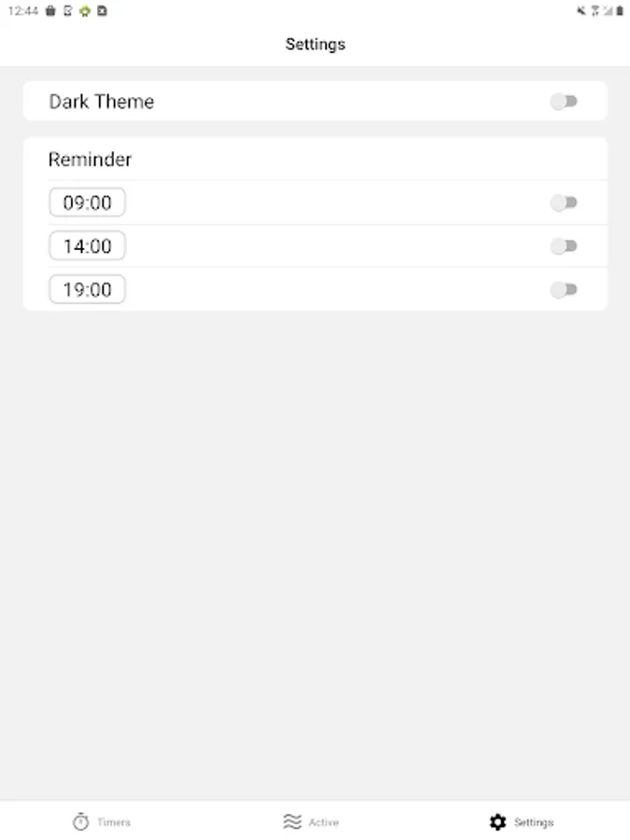Open the Active tab

(313, 821)
